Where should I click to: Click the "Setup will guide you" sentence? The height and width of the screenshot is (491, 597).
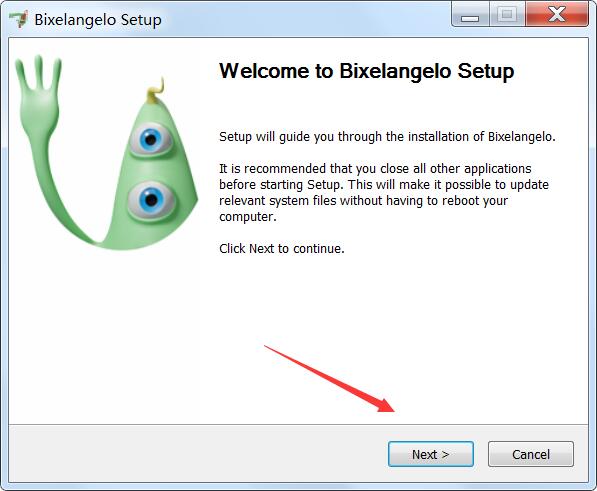[x=387, y=137]
